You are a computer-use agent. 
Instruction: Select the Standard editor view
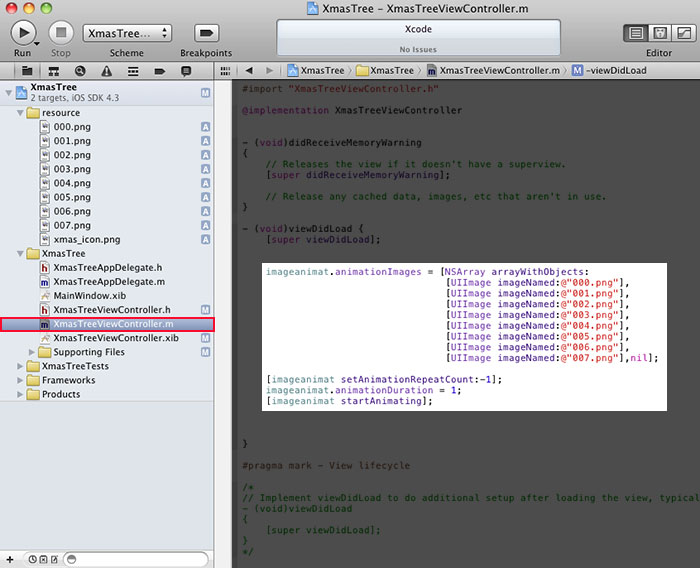coord(636,33)
